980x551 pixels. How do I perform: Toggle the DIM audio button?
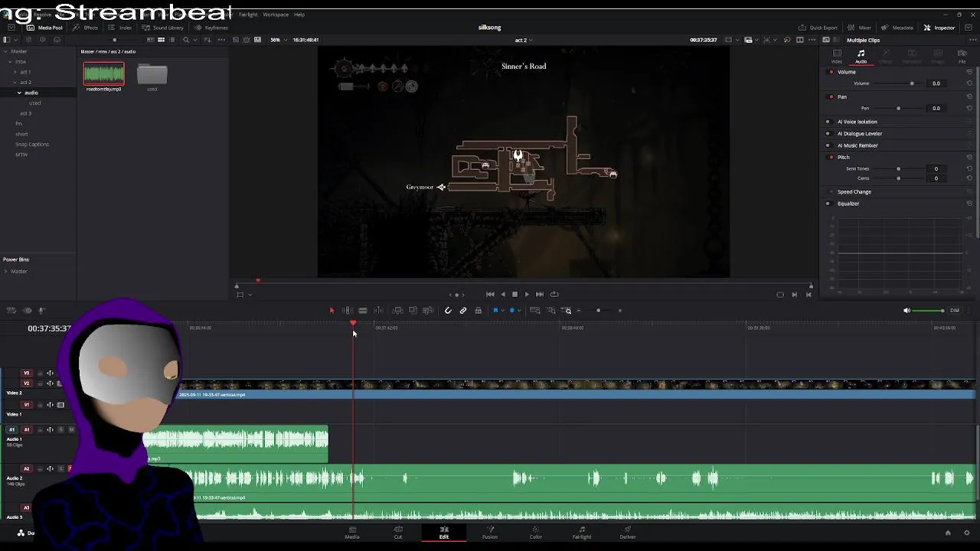click(x=954, y=311)
